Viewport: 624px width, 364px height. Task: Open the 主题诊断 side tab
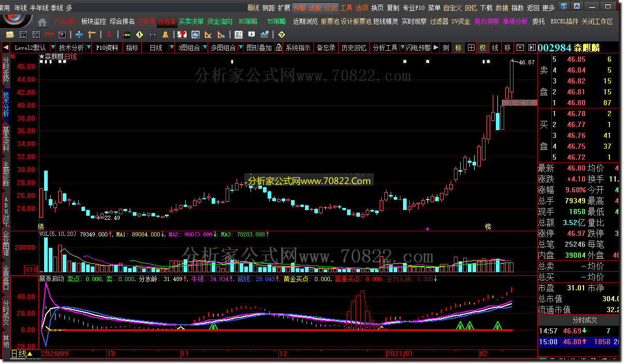pos(6,174)
